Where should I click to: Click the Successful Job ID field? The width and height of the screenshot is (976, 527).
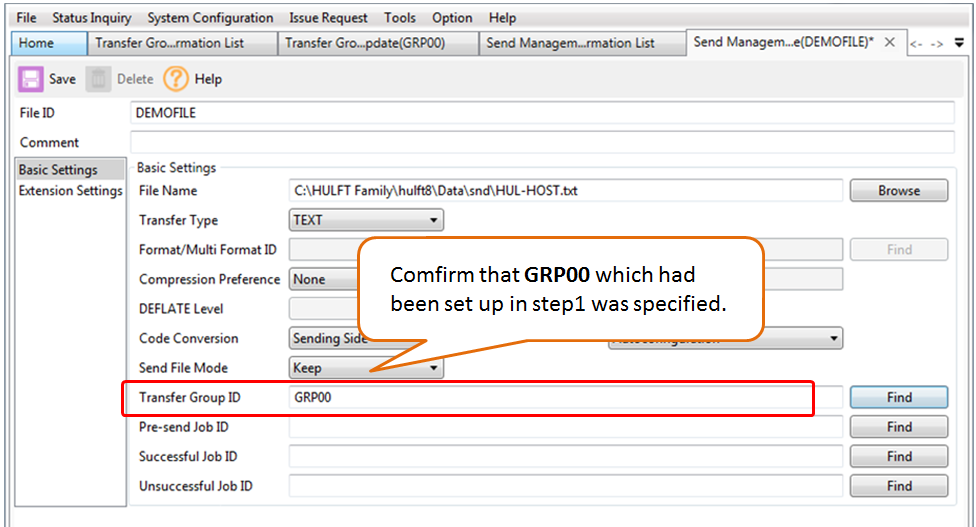(x=565, y=457)
